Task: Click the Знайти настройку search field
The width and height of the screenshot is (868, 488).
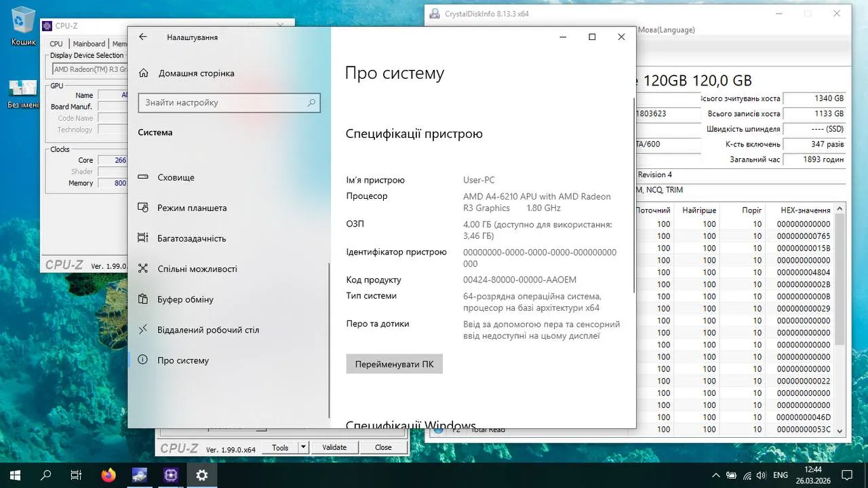Action: tap(229, 102)
